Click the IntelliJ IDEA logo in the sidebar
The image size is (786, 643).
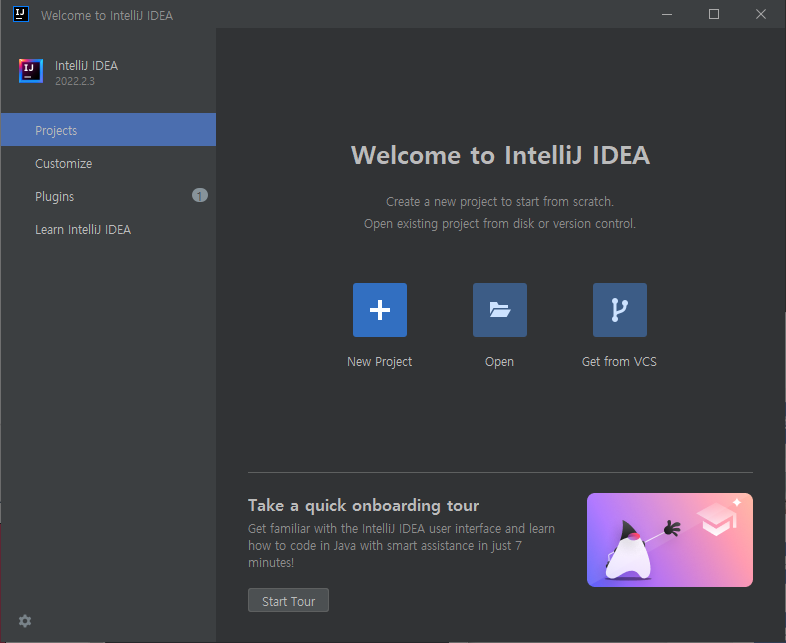pyautogui.click(x=31, y=71)
